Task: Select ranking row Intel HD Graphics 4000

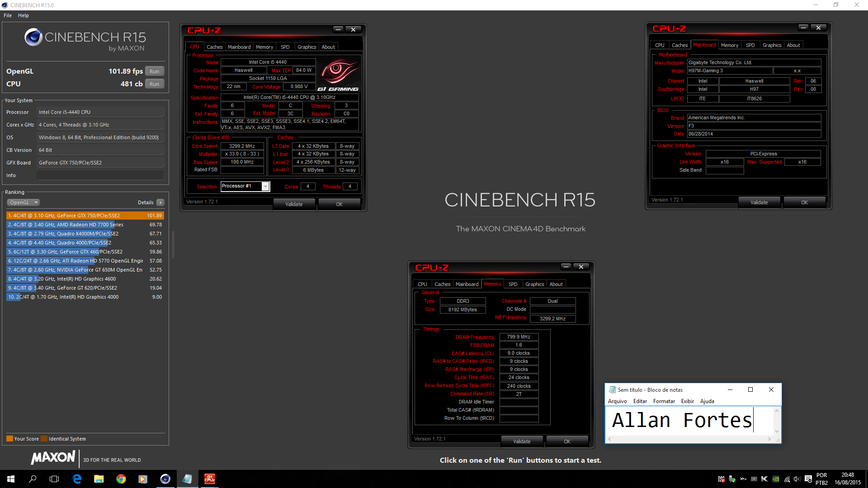Action: click(x=85, y=297)
